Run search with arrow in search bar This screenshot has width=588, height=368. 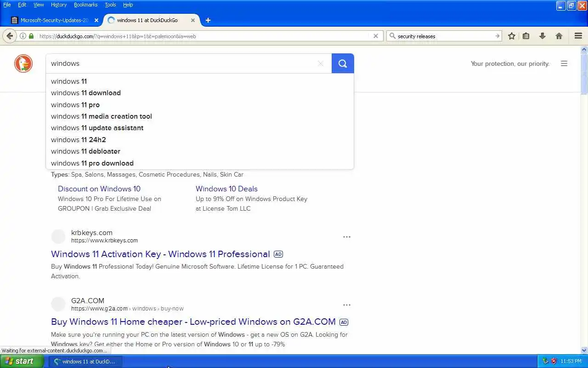tap(497, 36)
